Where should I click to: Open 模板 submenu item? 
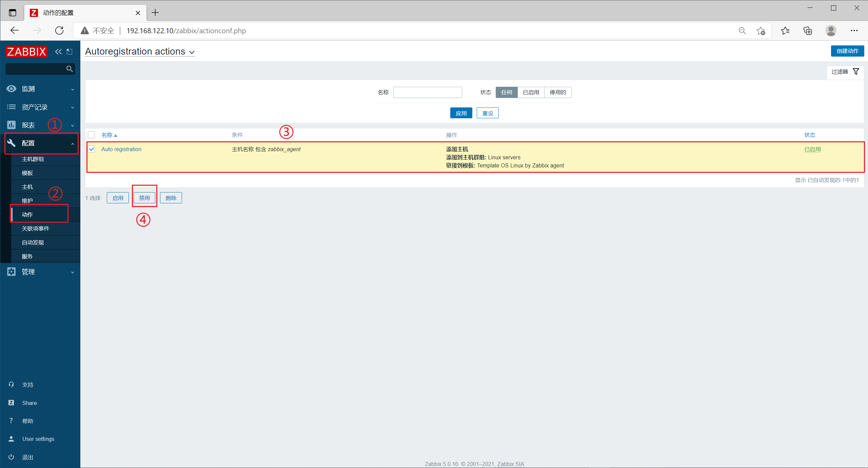pos(45,173)
